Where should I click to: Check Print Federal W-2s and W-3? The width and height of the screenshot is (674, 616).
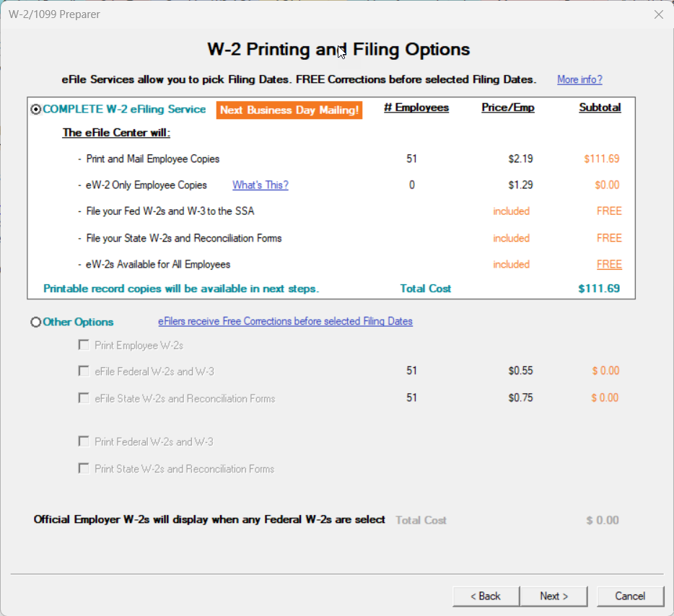[x=84, y=442]
